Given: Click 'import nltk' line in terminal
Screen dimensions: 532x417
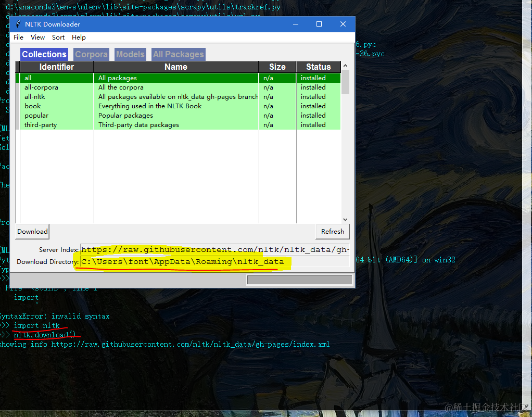Looking at the screenshot, I should coord(36,326).
